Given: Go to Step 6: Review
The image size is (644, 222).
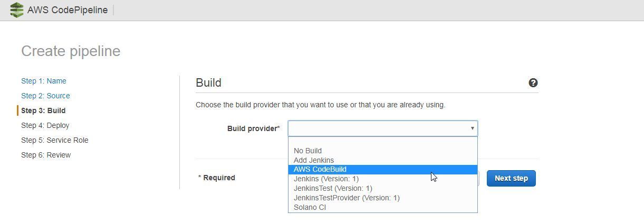Looking at the screenshot, I should pos(46,155).
